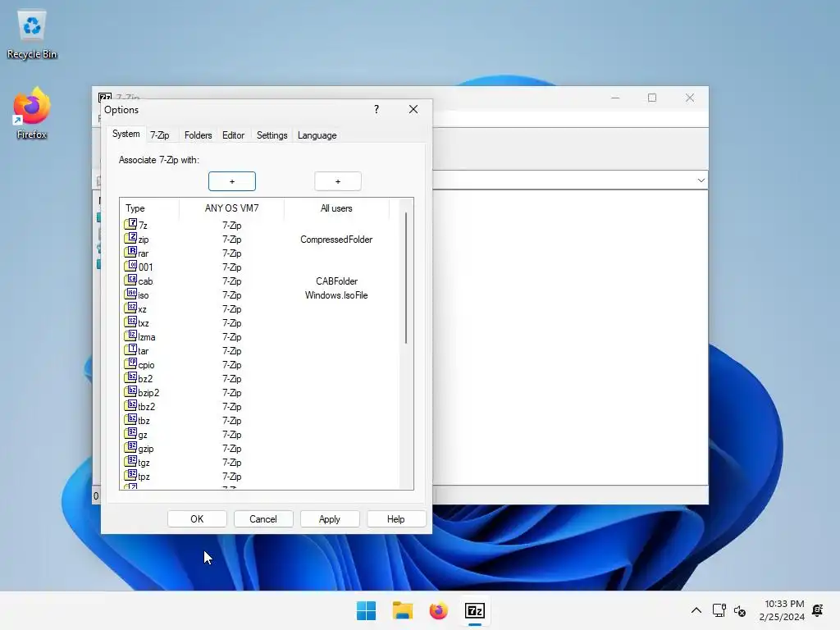Click the tbz2 file type icon

[130, 405]
